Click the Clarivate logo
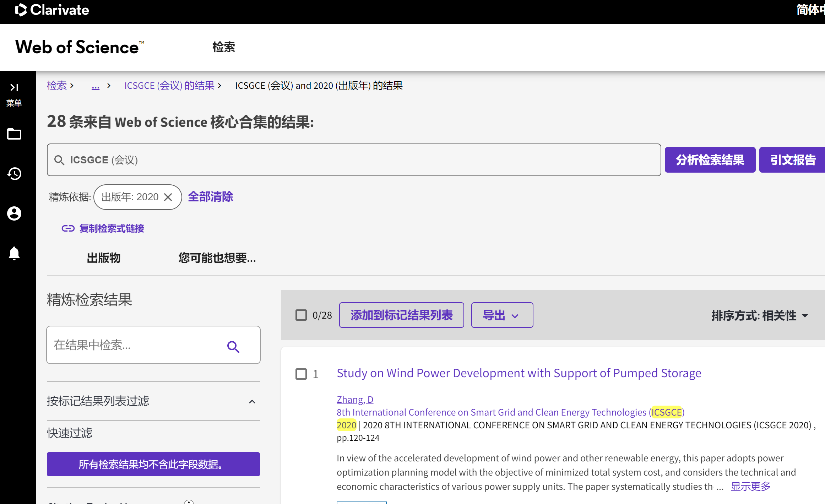 [52, 10]
